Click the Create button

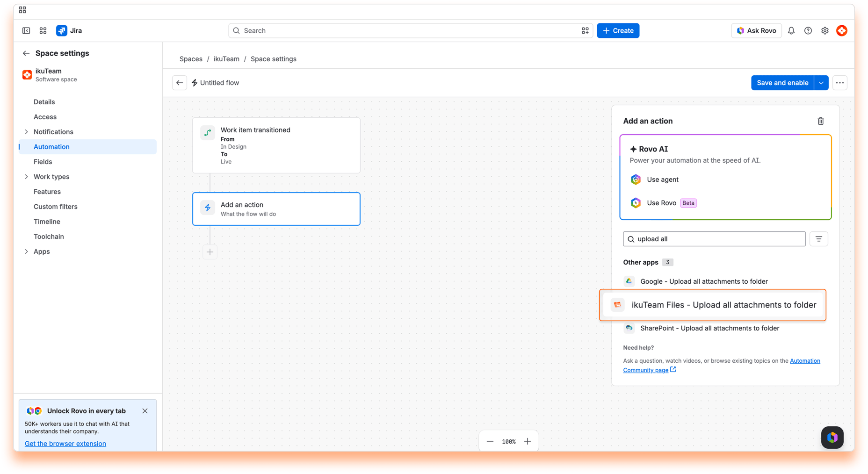[x=618, y=30]
